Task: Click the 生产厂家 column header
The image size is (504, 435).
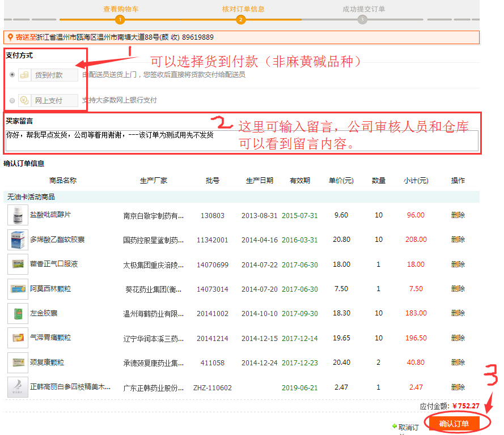Action: point(153,181)
